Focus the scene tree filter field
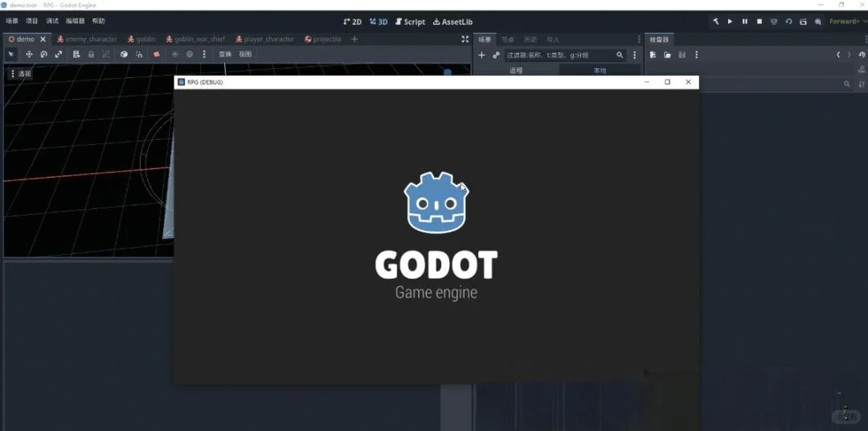The height and width of the screenshot is (431, 868). (565, 55)
